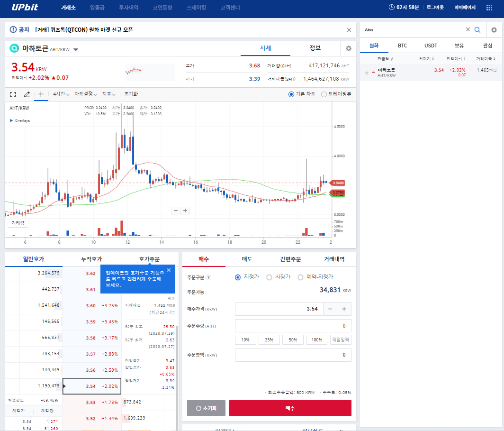Select 지정가 order type
The height and width of the screenshot is (431, 504).
click(x=238, y=277)
